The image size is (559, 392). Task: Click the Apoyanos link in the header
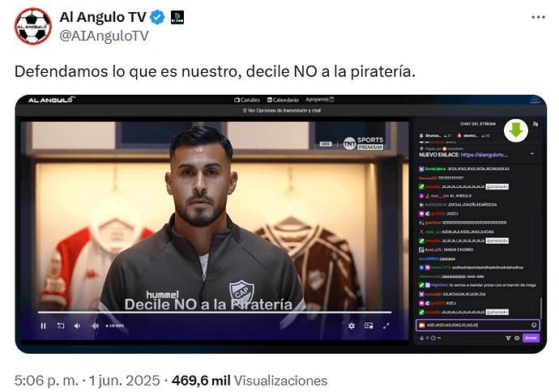[320, 100]
